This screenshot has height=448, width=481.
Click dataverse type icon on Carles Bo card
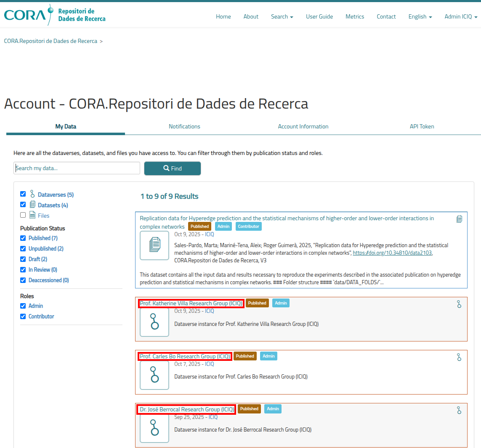pyautogui.click(x=459, y=357)
